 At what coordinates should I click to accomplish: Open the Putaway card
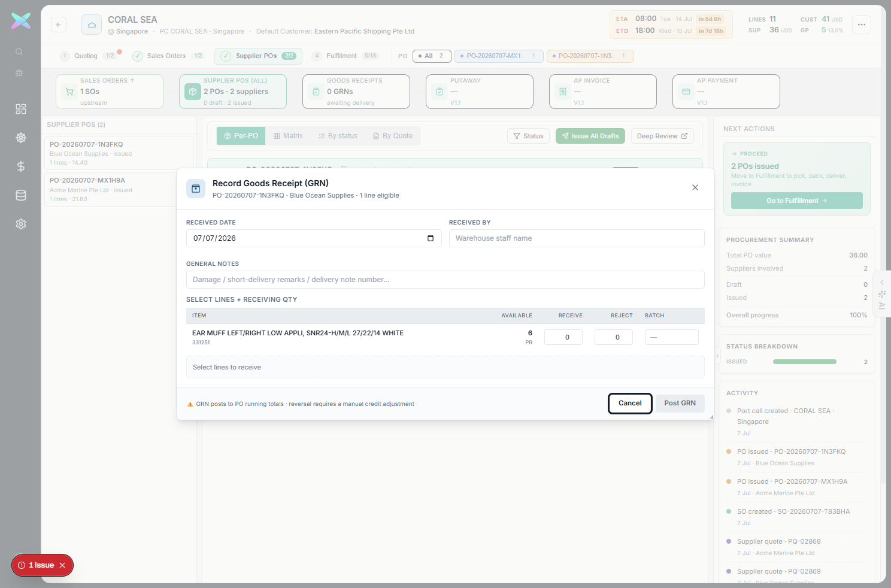click(480, 92)
